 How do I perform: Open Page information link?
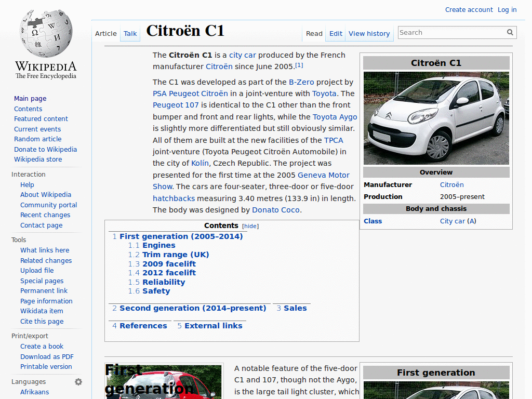(x=46, y=301)
